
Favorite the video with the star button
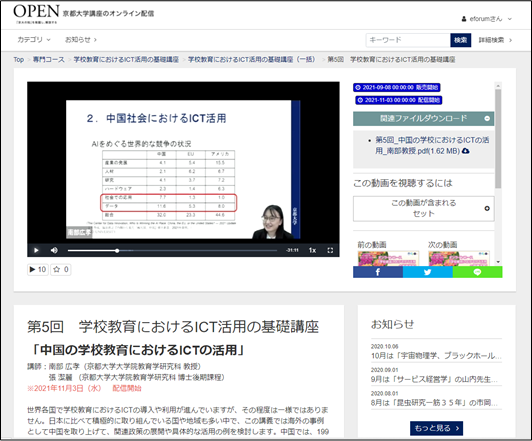(61, 269)
